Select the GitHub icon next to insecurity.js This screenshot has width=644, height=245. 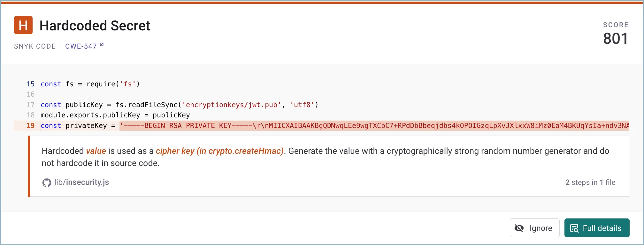(47, 183)
